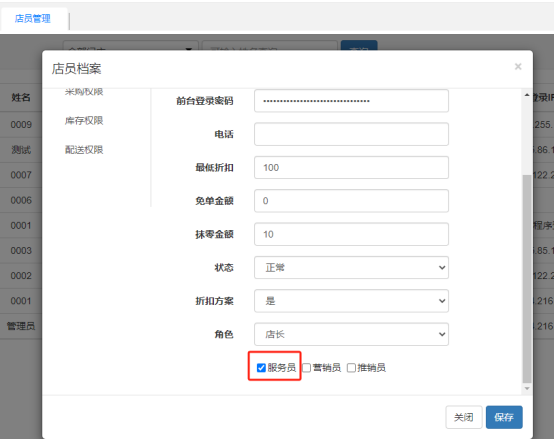This screenshot has width=554, height=440.
Task: Check the 营销员 checkbox
Action: [x=306, y=368]
